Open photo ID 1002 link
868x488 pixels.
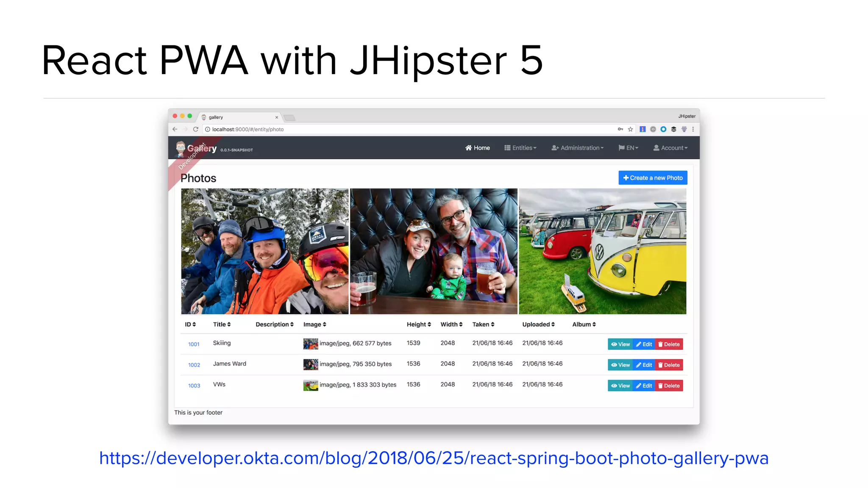[x=194, y=365]
